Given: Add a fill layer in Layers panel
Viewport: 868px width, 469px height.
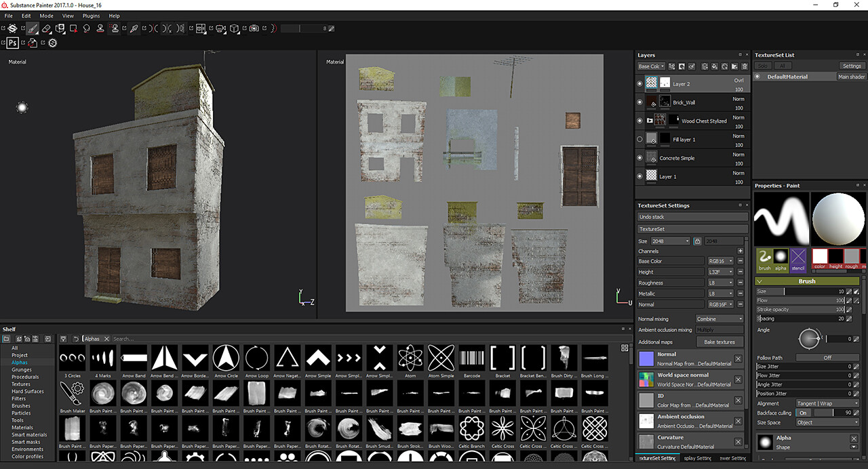Looking at the screenshot, I should (715, 66).
